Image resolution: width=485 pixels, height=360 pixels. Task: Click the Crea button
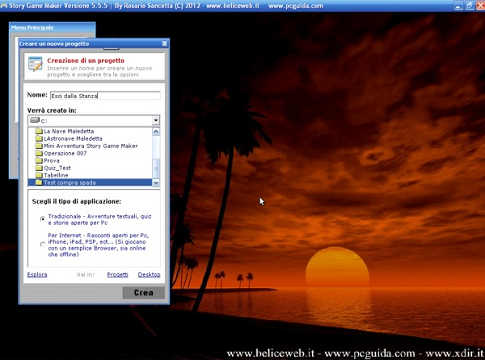click(x=144, y=293)
